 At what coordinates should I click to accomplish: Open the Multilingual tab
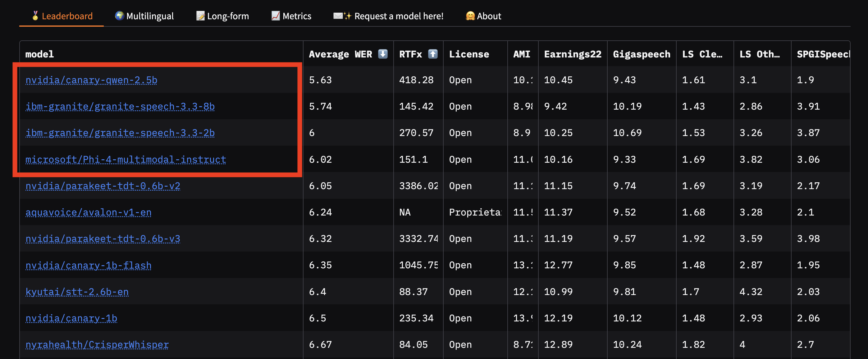[x=144, y=16]
